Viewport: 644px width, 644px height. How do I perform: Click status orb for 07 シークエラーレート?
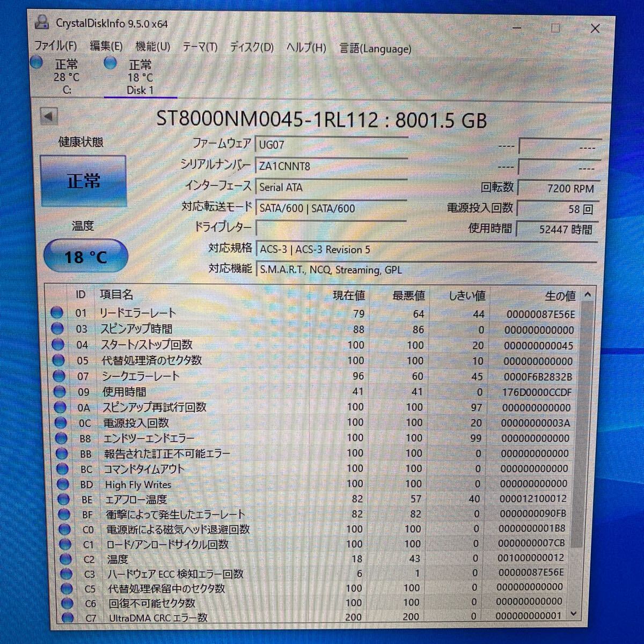coord(59,376)
